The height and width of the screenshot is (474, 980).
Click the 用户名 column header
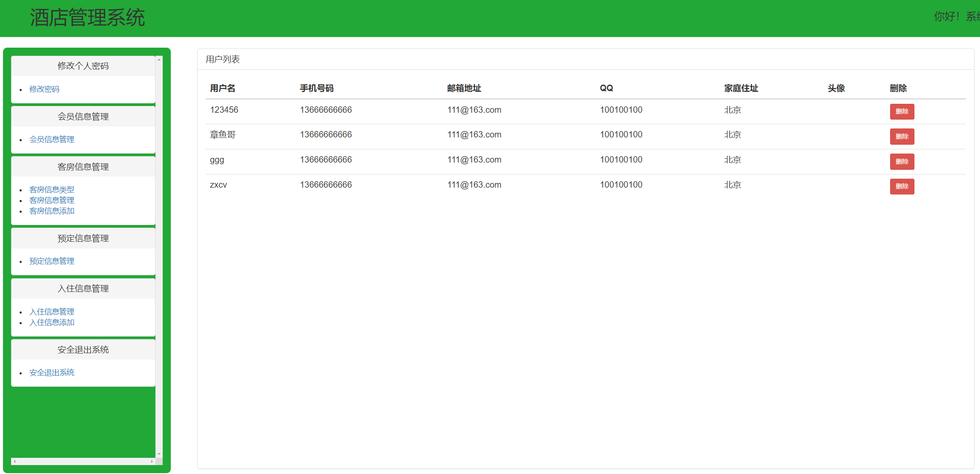tap(222, 88)
